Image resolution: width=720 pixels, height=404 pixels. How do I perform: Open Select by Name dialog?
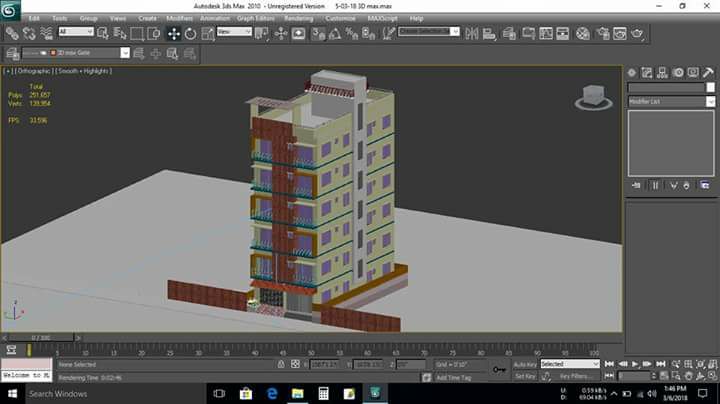[120, 34]
